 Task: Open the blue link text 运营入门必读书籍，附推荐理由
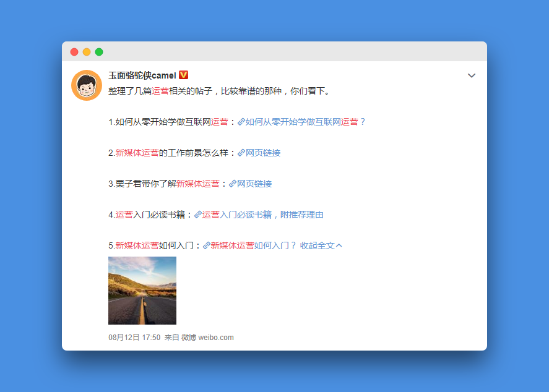[263, 215]
